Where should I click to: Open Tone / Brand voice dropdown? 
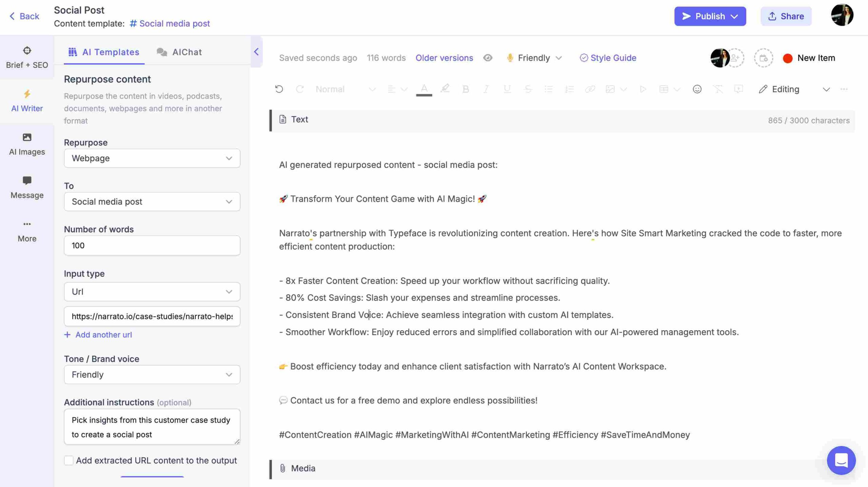click(152, 374)
